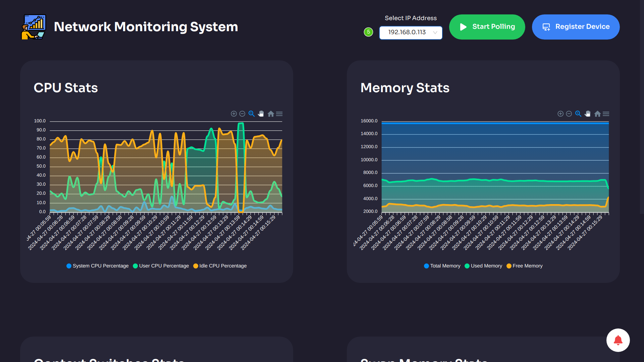The height and width of the screenshot is (362, 644).
Task: Toggle User CPU Percentage series in legend
Action: 161,266
